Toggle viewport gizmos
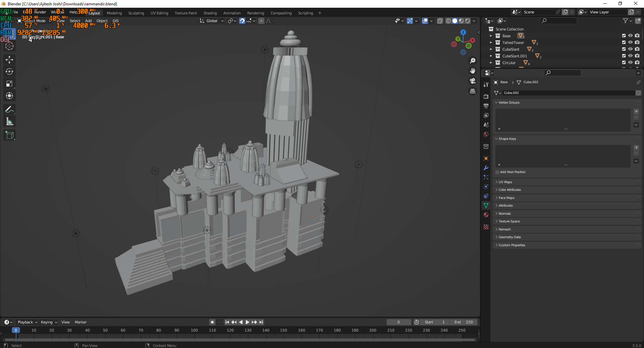644x348 pixels. (410, 21)
